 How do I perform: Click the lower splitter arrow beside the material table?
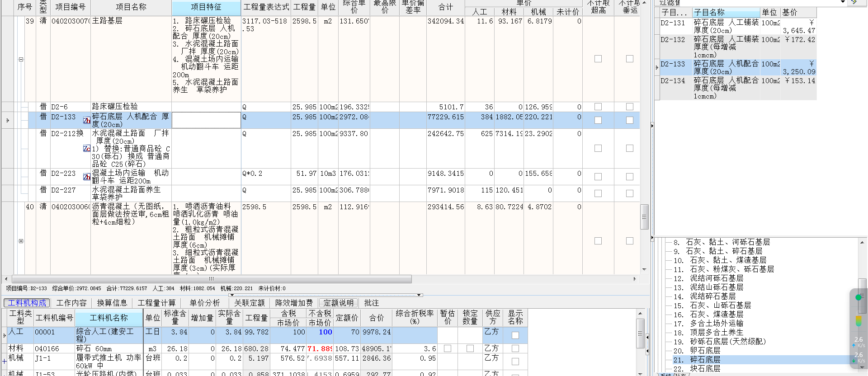[x=647, y=351]
